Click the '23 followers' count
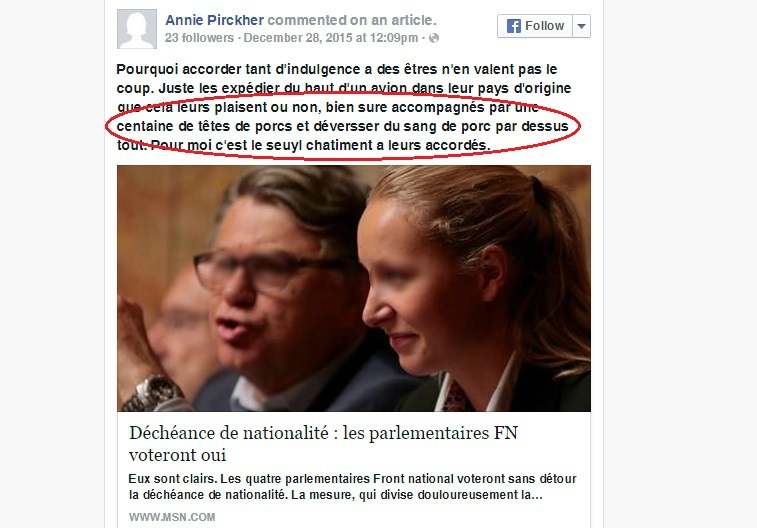This screenshot has width=757, height=528. (199, 38)
